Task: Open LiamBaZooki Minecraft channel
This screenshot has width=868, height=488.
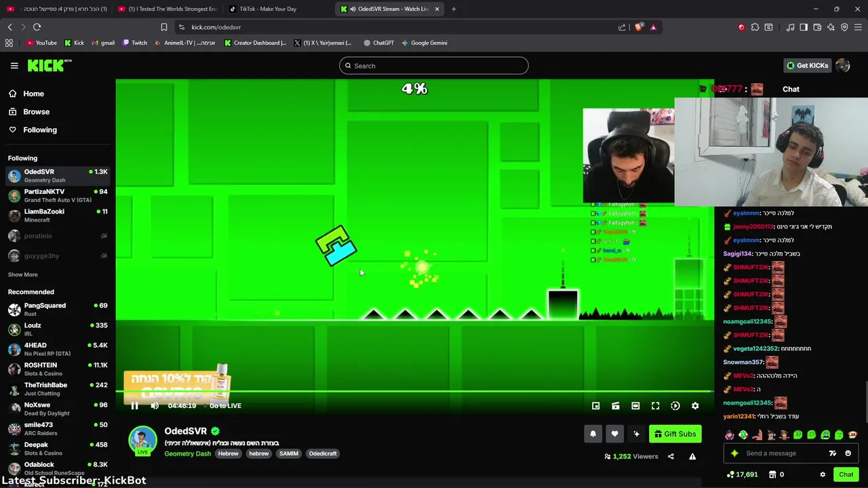Action: tap(58, 216)
